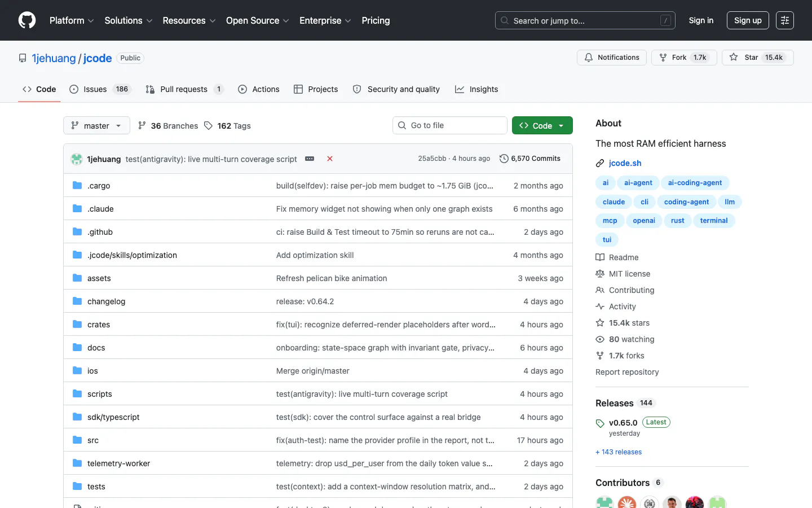Viewport: 812px width, 508px height.
Task: Open the Issues tab
Action: point(100,89)
